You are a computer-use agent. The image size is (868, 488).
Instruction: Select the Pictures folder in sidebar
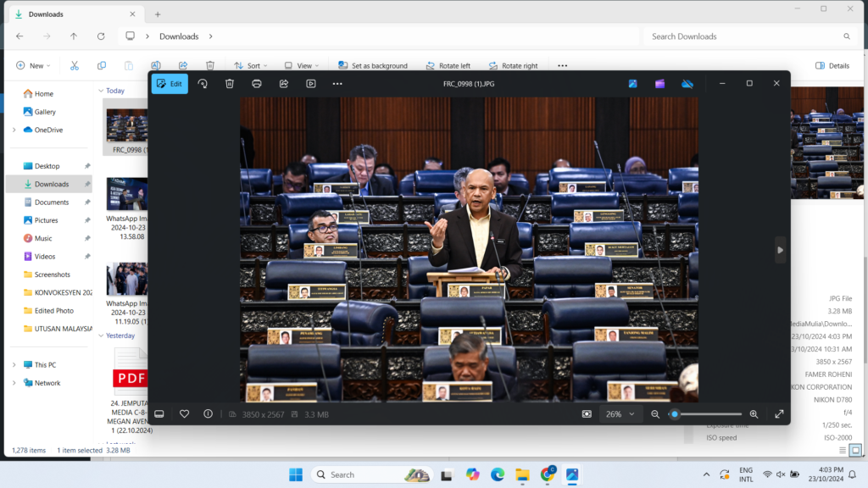pos(46,220)
